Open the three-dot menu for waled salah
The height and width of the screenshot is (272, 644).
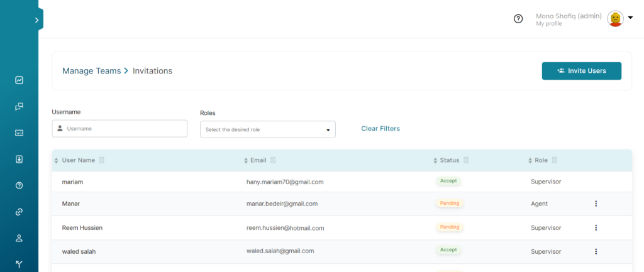coord(596,251)
